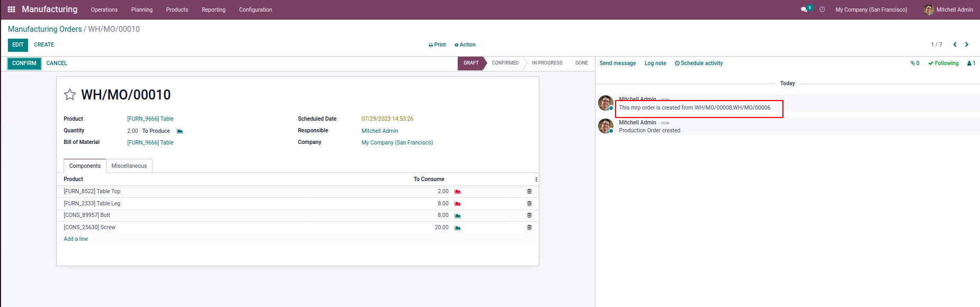The height and width of the screenshot is (307, 980).
Task: Go to next record arrow
Action: coord(967,44)
